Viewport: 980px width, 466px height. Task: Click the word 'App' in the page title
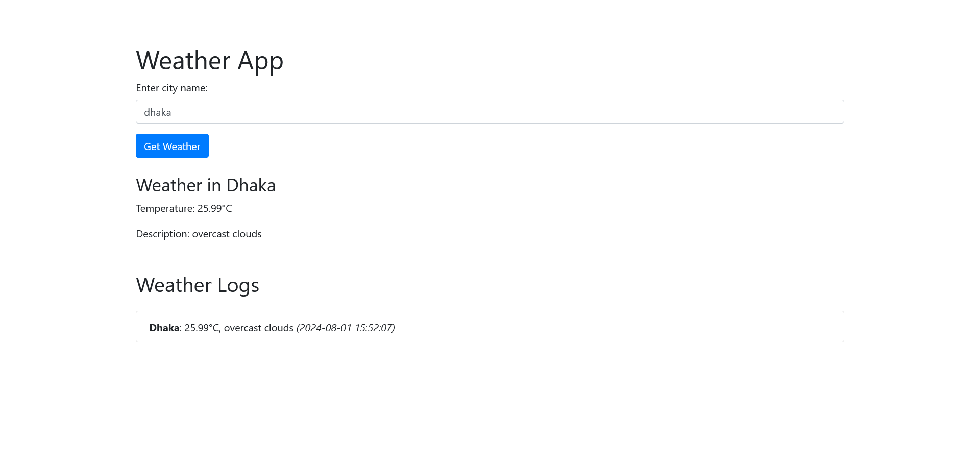point(260,61)
